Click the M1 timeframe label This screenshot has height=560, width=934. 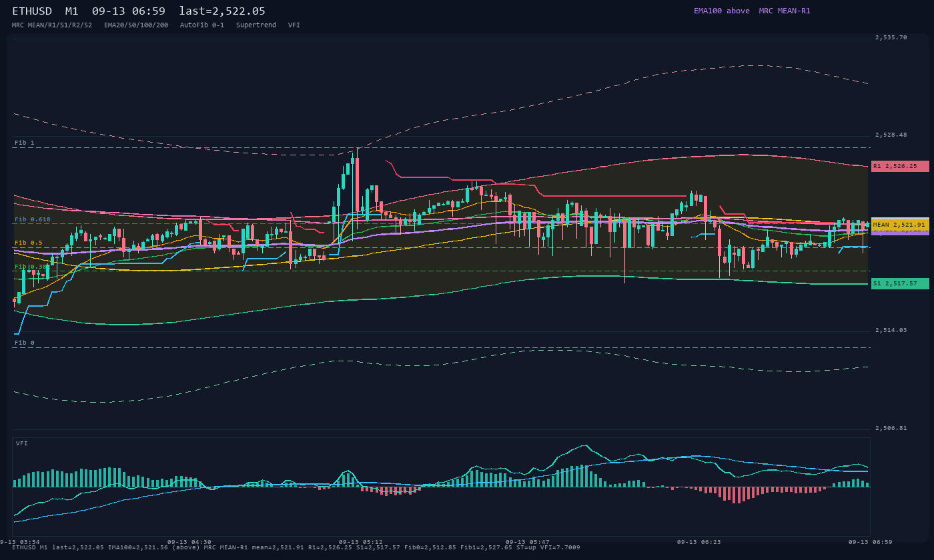[x=72, y=11]
